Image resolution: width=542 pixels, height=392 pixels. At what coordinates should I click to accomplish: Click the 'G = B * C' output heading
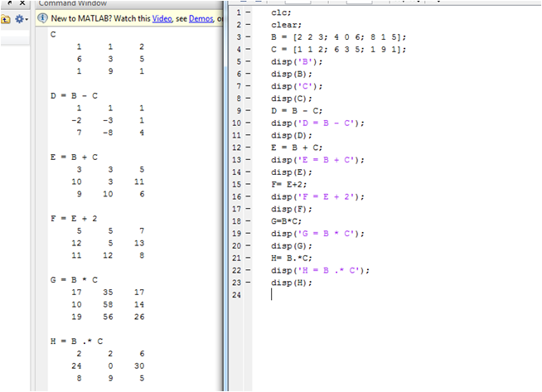[74, 280]
